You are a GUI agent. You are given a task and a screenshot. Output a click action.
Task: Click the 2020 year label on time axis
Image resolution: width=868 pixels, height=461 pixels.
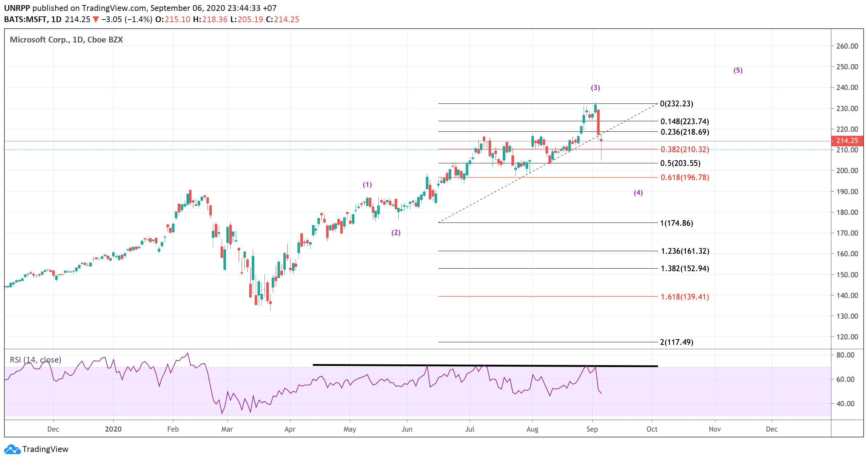(x=113, y=429)
